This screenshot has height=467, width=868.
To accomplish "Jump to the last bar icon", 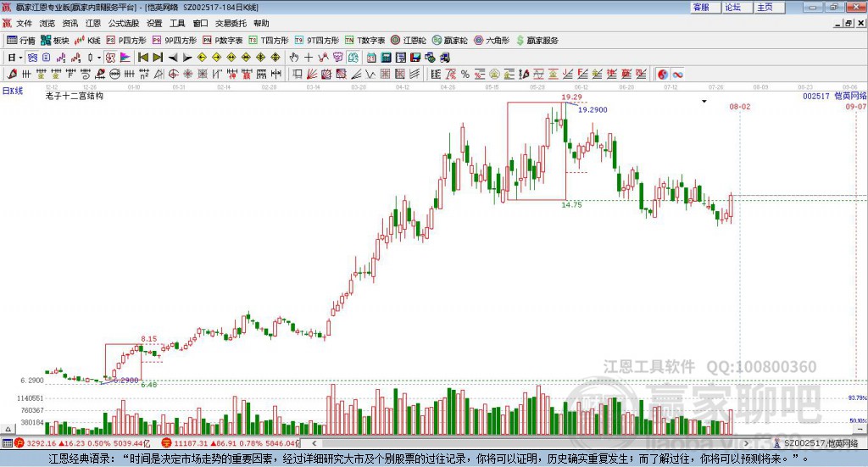I will click(158, 58).
